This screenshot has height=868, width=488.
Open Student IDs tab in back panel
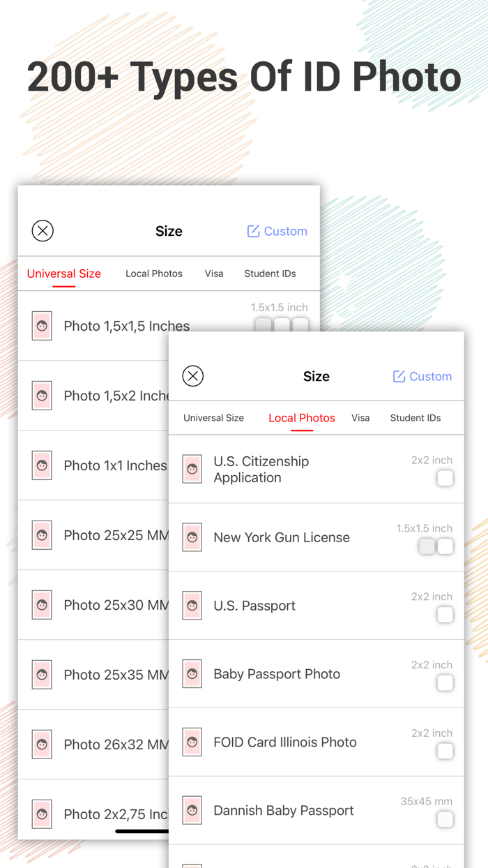(270, 274)
